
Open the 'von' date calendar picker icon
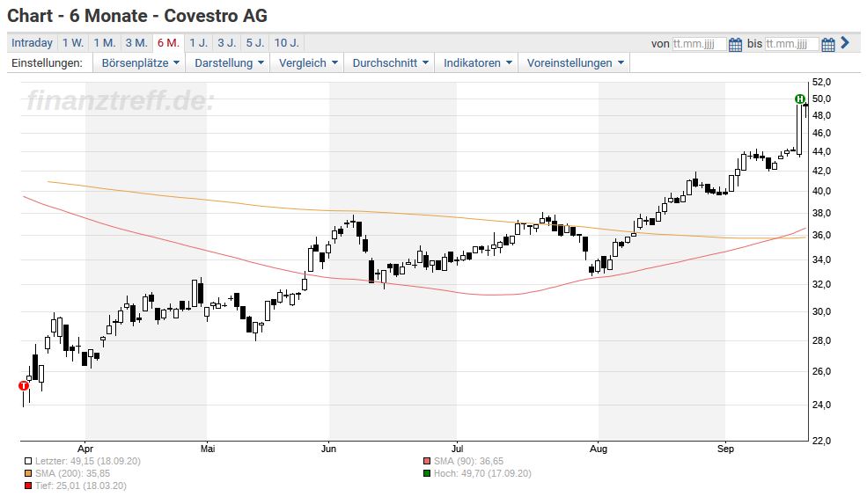coord(735,44)
